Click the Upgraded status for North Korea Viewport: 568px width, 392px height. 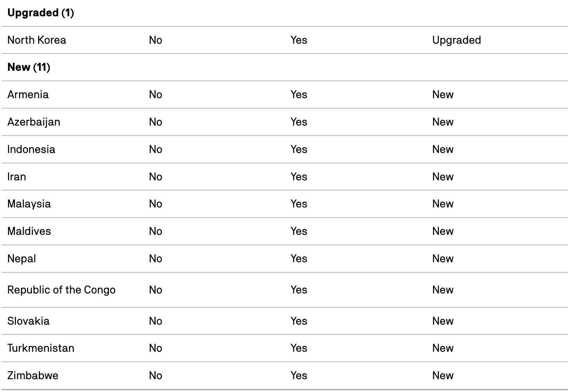tap(456, 40)
